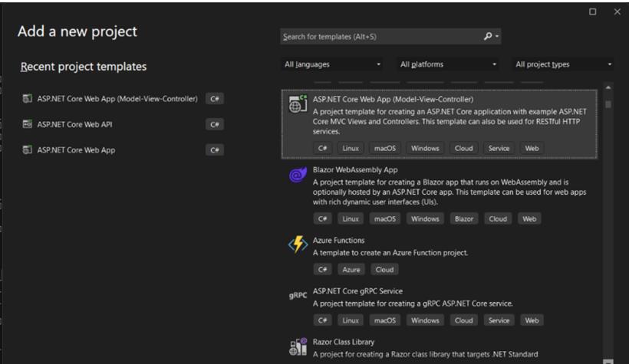Select ASP.NET Core Web App (Model-View-Controller) in template list
Image resolution: width=629 pixels, height=364 pixels.
pyautogui.click(x=440, y=124)
